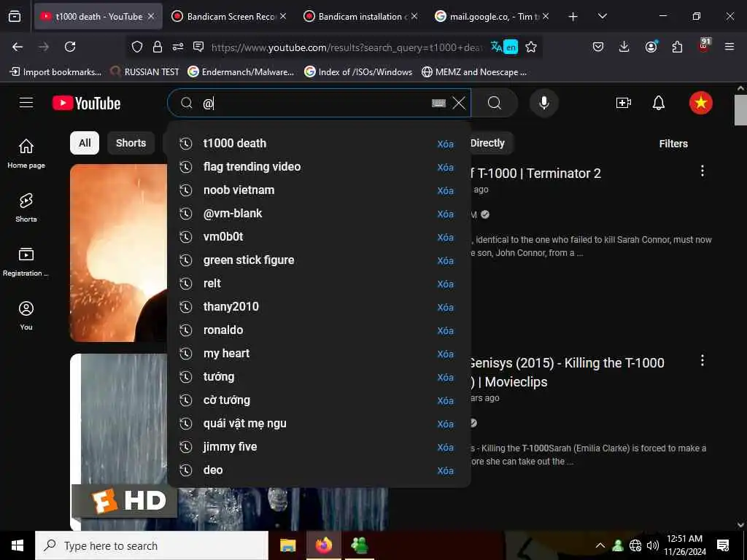Open browser extensions puzzle icon
Viewport: 747px width, 560px height.
coord(677,47)
